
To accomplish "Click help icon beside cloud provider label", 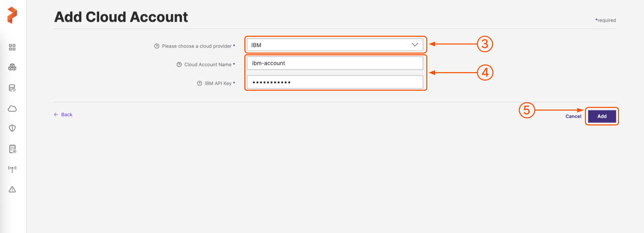I will coord(157,46).
